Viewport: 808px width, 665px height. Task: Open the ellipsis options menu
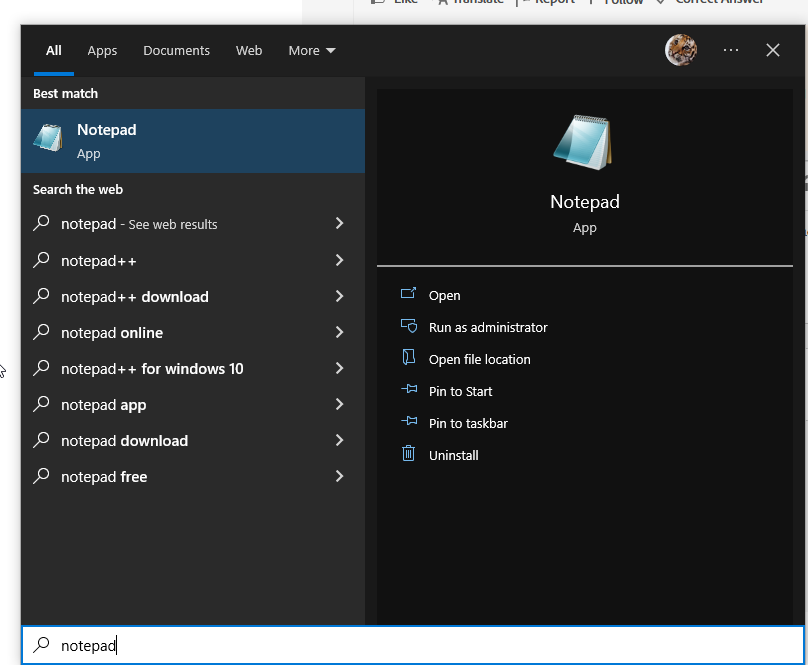(730, 50)
